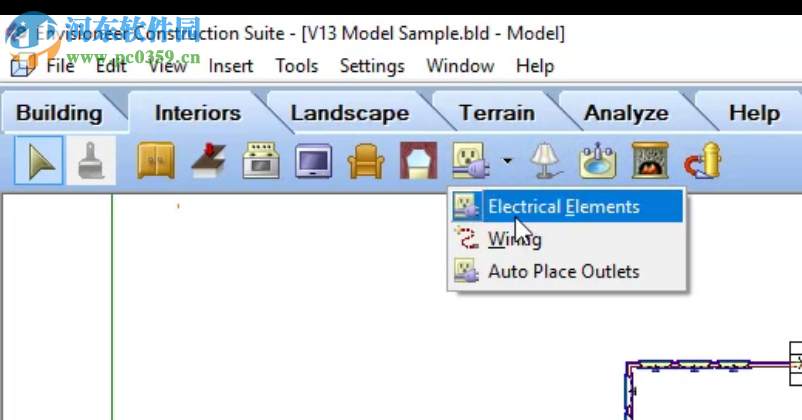This screenshot has width=802, height=420.
Task: Open the Lighting lamp tool
Action: pyautogui.click(x=545, y=161)
